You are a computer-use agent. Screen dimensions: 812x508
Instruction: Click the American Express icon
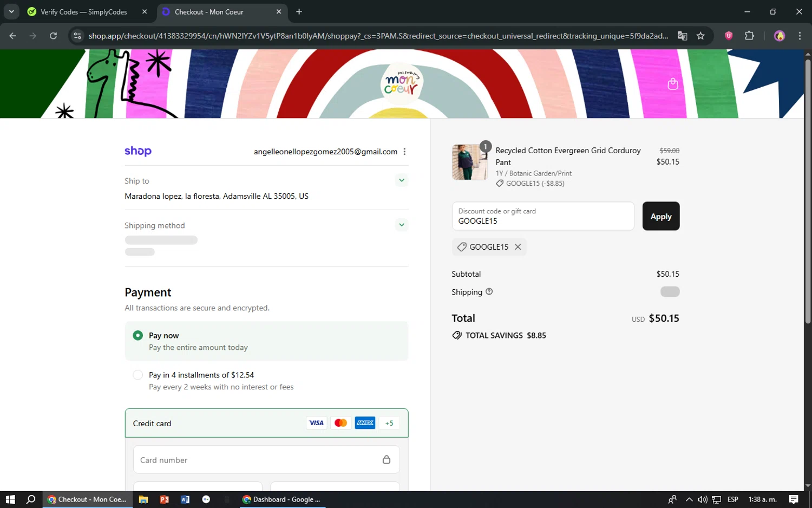(x=365, y=423)
